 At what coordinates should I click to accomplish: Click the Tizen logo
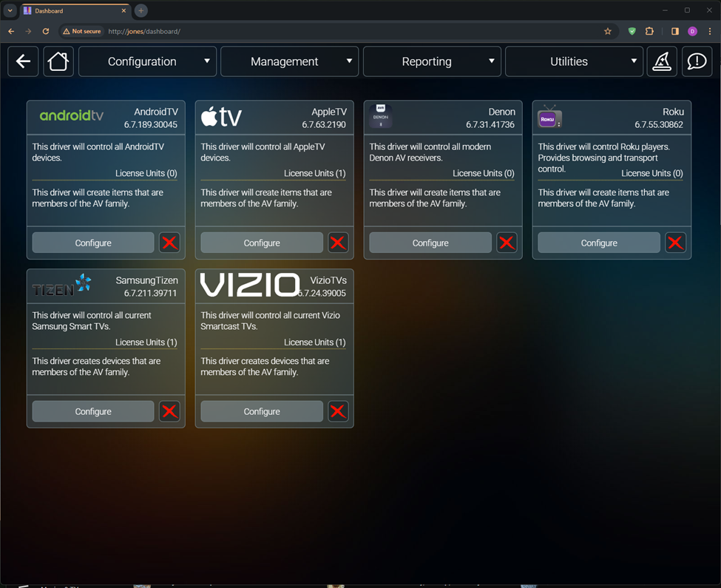(x=61, y=285)
